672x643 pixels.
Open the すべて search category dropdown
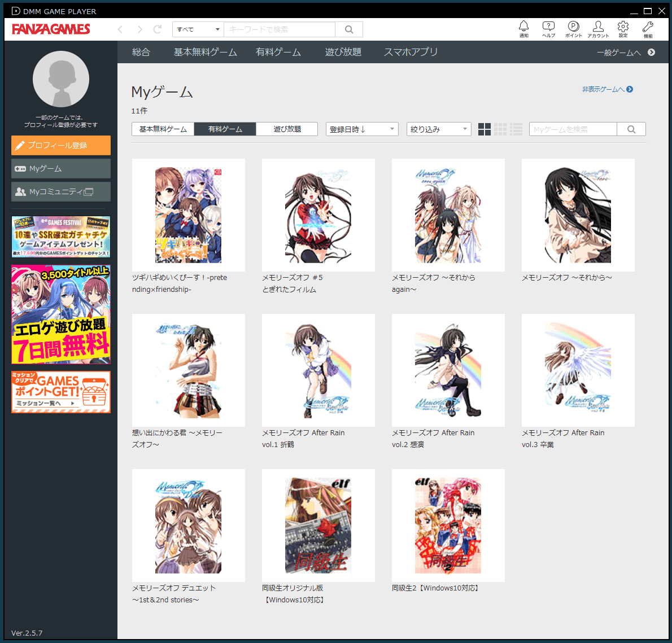pos(198,29)
